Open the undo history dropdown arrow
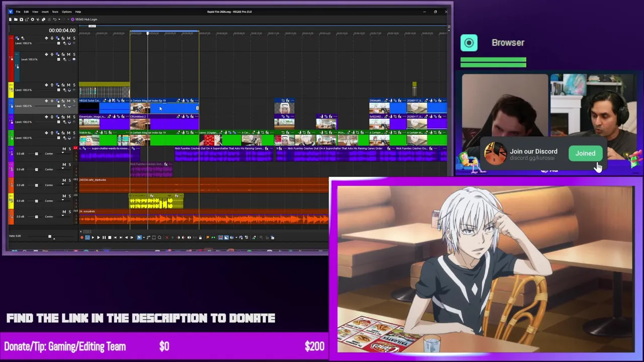Screen dimensions: 644x362 coord(59,20)
